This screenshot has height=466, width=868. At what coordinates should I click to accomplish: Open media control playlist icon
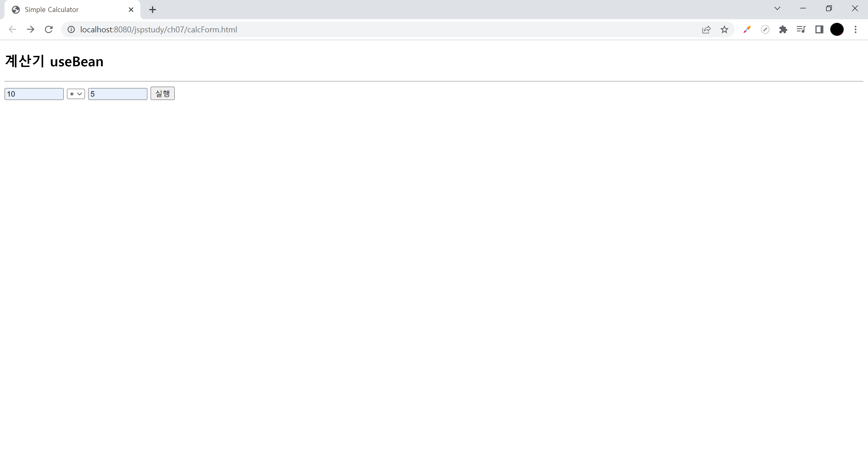coord(801,30)
